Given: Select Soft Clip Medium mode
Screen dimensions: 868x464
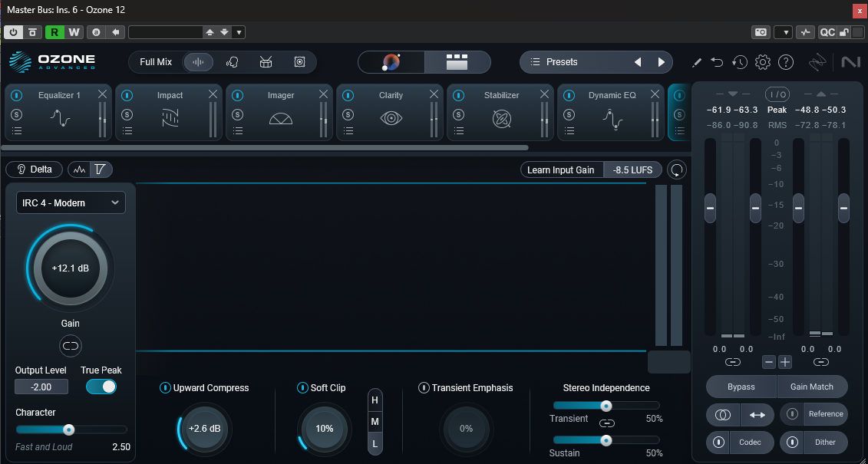Looking at the screenshot, I should click(x=375, y=422).
